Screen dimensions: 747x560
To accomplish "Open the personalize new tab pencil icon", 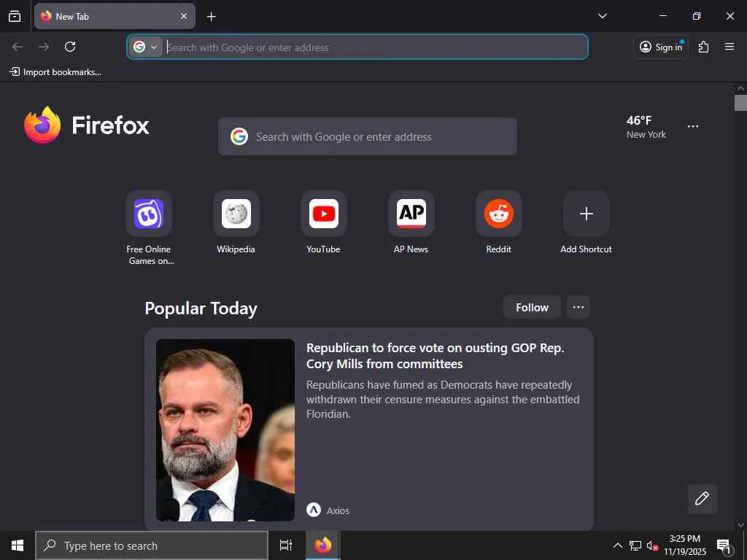I will (703, 499).
